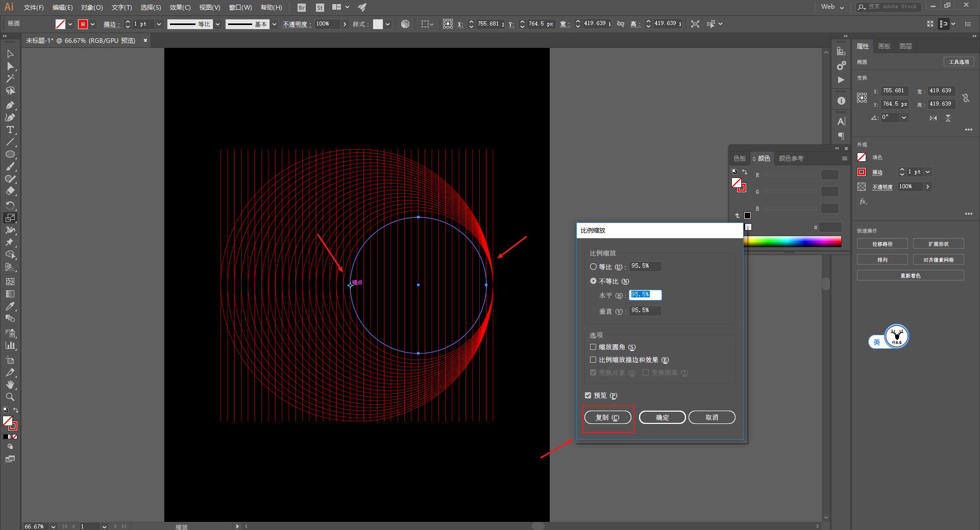The height and width of the screenshot is (530, 980).
Task: Click the Rotate tool
Action: 10,205
